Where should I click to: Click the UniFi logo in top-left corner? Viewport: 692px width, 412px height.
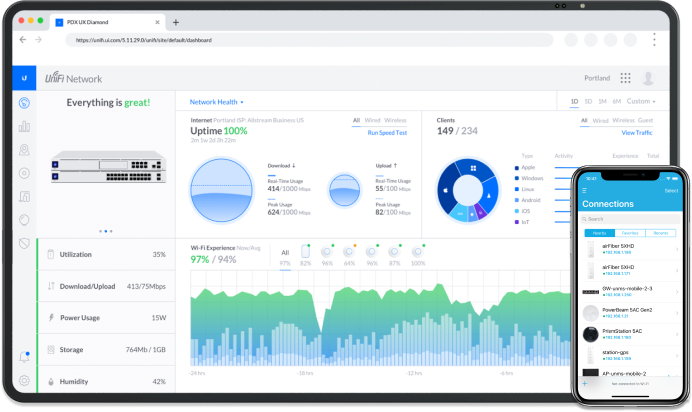24,78
